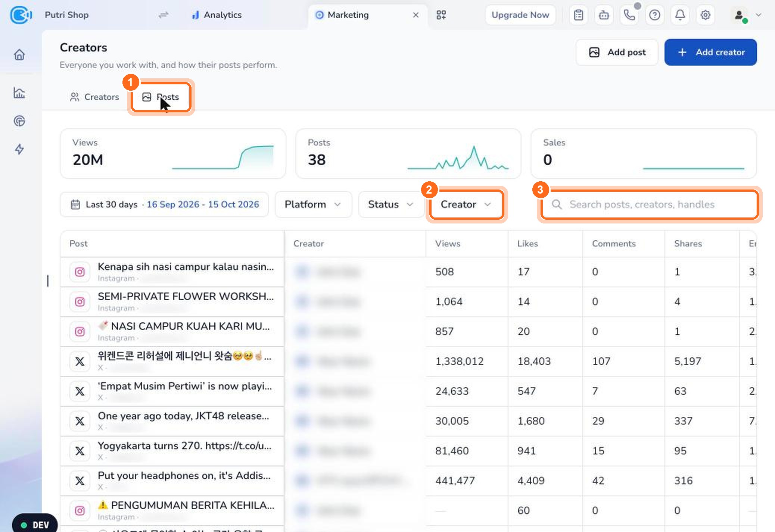This screenshot has width=775, height=532.
Task: Click the DEV badge button
Action: (x=35, y=525)
